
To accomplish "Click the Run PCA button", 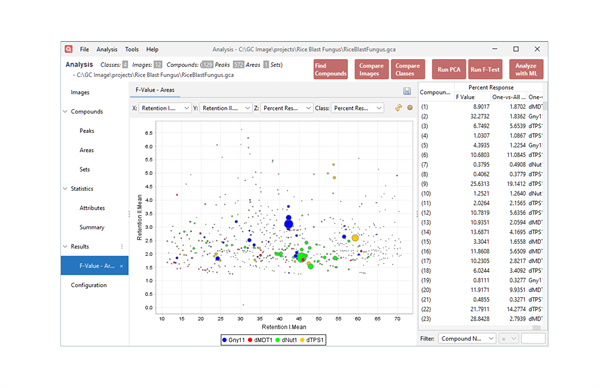I will pyautogui.click(x=449, y=69).
